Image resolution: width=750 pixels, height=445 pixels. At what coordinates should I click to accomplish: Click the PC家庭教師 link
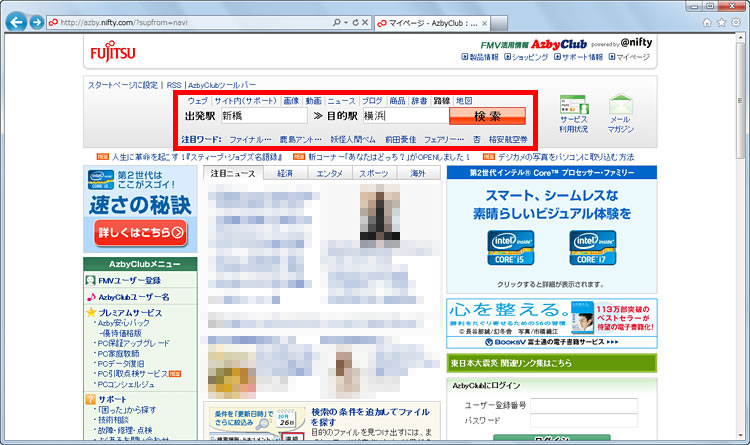pyautogui.click(x=118, y=353)
